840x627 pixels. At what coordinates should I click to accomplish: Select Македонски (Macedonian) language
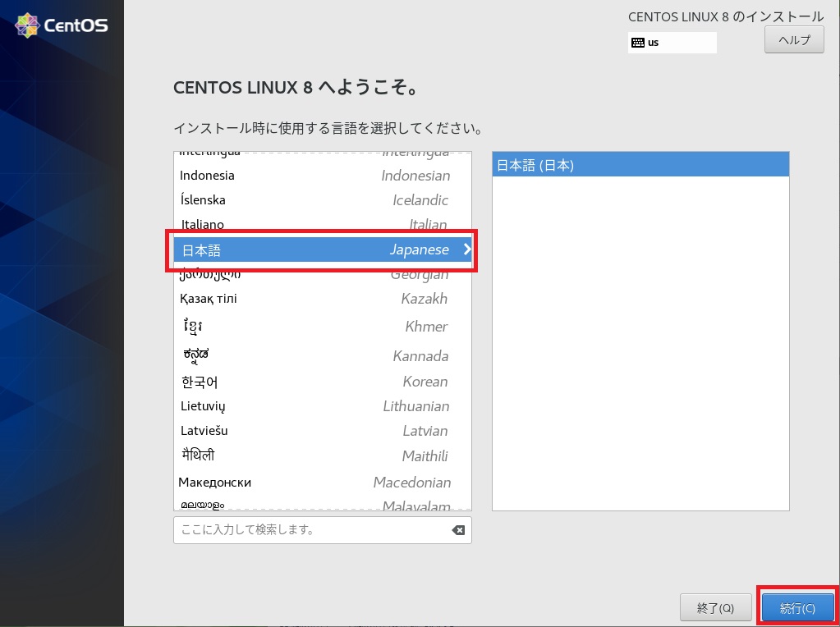323,483
